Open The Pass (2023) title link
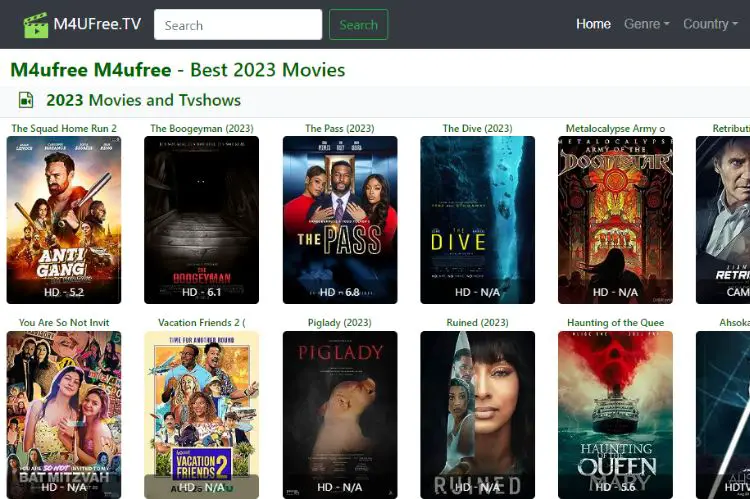Image resolution: width=750 pixels, height=499 pixels. coord(340,128)
